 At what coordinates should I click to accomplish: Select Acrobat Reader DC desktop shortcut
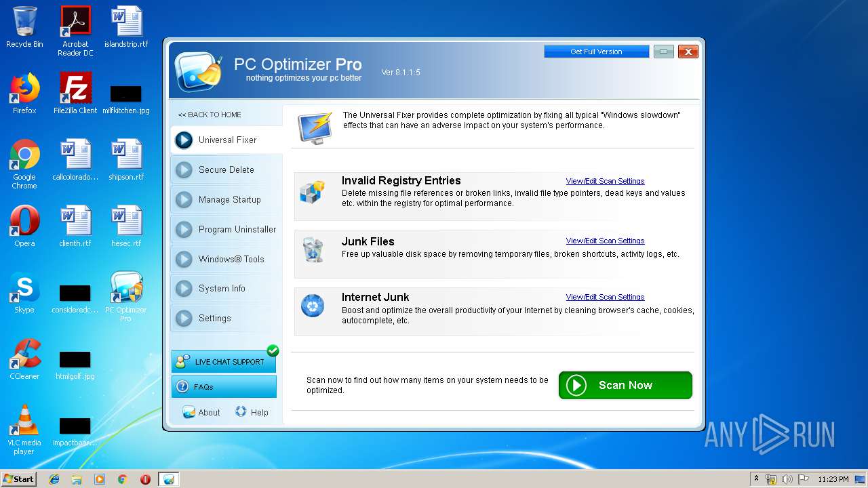pos(75,31)
